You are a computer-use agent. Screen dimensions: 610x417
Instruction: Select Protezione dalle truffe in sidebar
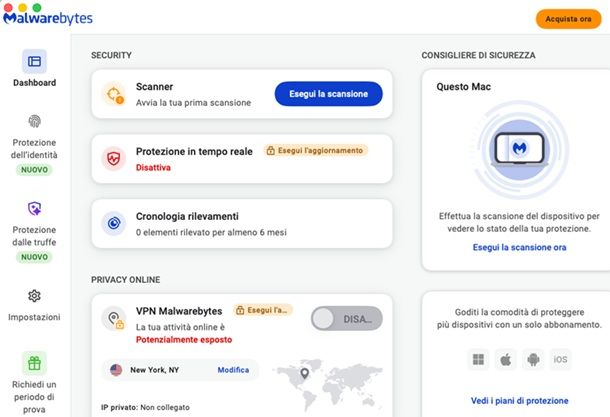click(34, 236)
